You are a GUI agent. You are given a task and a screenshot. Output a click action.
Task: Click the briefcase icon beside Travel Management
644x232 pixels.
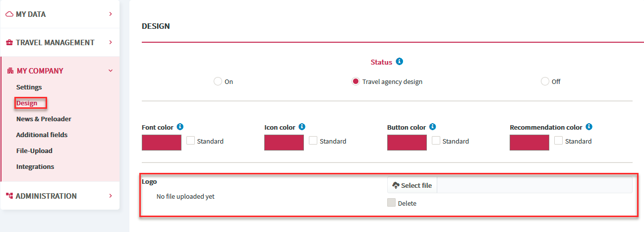pyautogui.click(x=9, y=43)
